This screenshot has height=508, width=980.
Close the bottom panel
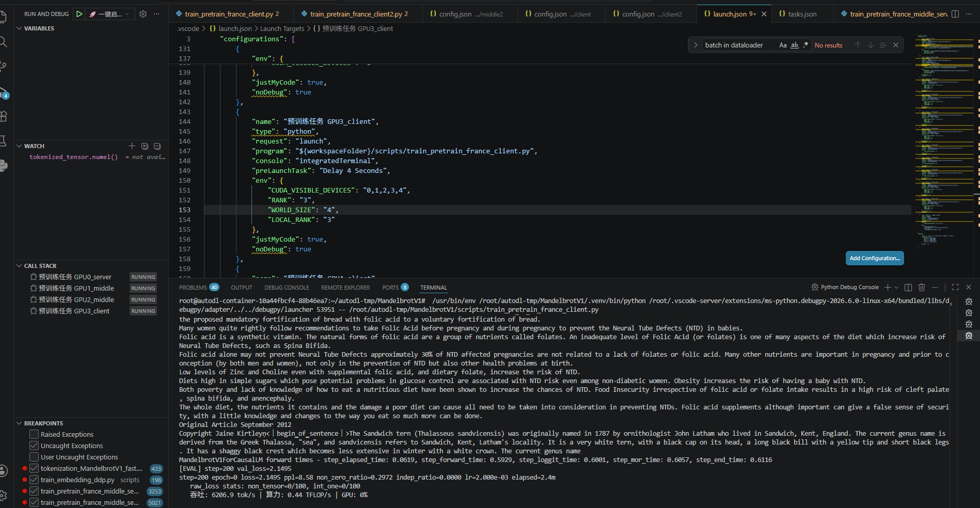pos(969,287)
